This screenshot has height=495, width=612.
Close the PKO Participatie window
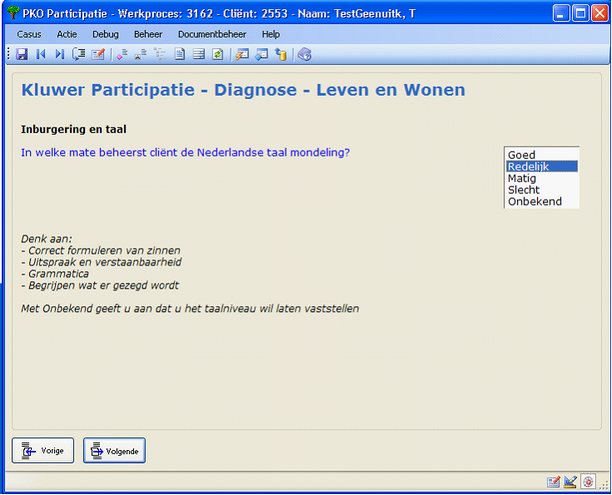point(599,13)
